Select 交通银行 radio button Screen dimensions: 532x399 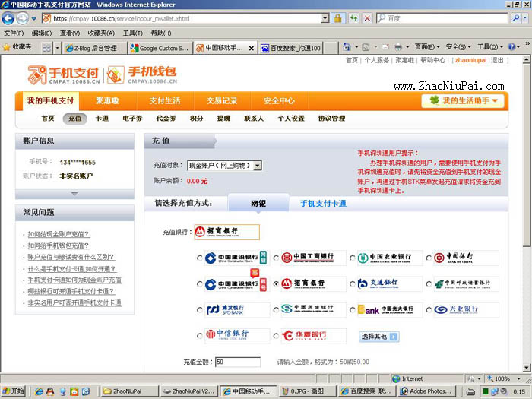(x=353, y=283)
